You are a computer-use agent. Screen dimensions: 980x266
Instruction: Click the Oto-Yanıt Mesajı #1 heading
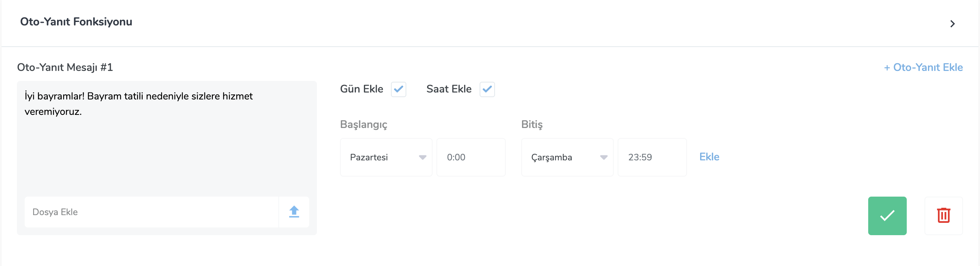pyautogui.click(x=65, y=67)
